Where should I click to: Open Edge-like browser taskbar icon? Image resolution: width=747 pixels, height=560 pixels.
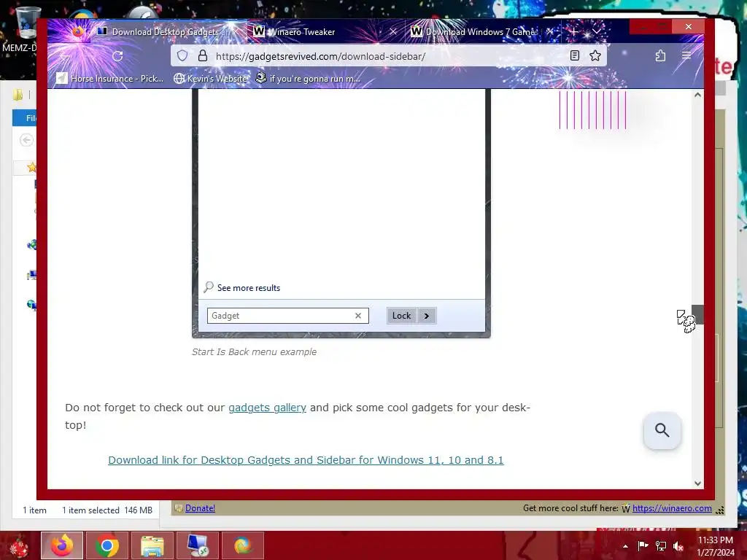click(242, 545)
